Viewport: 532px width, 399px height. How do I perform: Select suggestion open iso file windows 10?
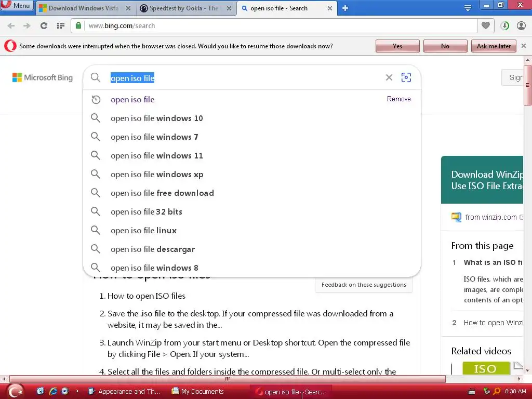point(252,118)
